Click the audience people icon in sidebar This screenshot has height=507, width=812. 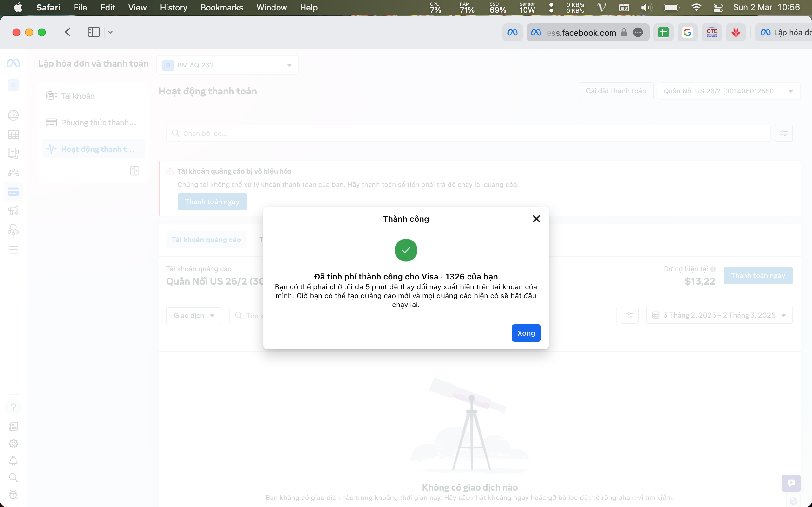click(13, 173)
